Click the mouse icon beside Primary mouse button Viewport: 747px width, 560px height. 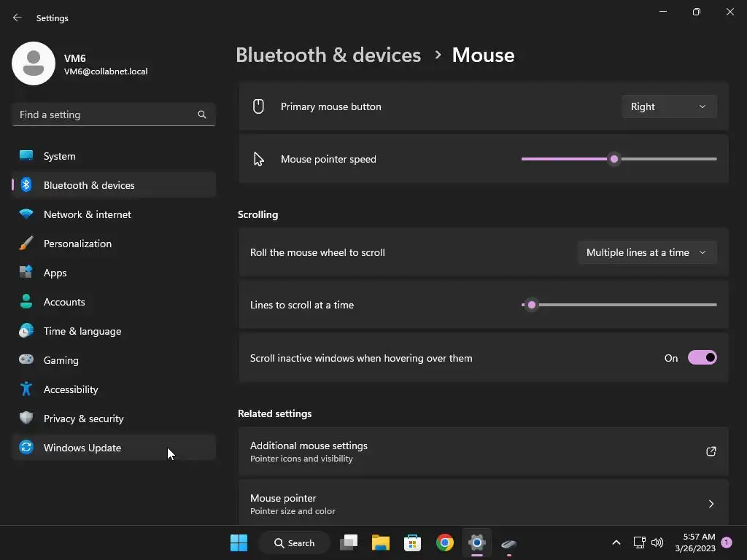pyautogui.click(x=258, y=106)
